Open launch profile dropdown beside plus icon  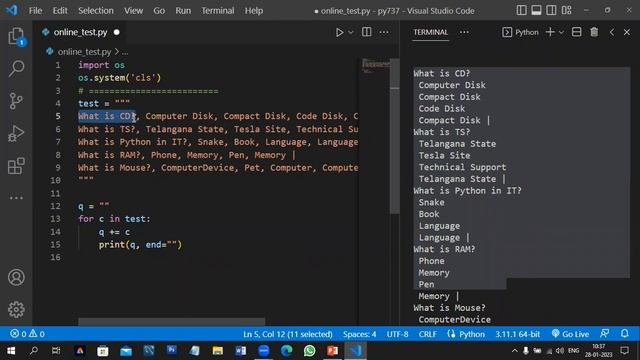tap(561, 32)
